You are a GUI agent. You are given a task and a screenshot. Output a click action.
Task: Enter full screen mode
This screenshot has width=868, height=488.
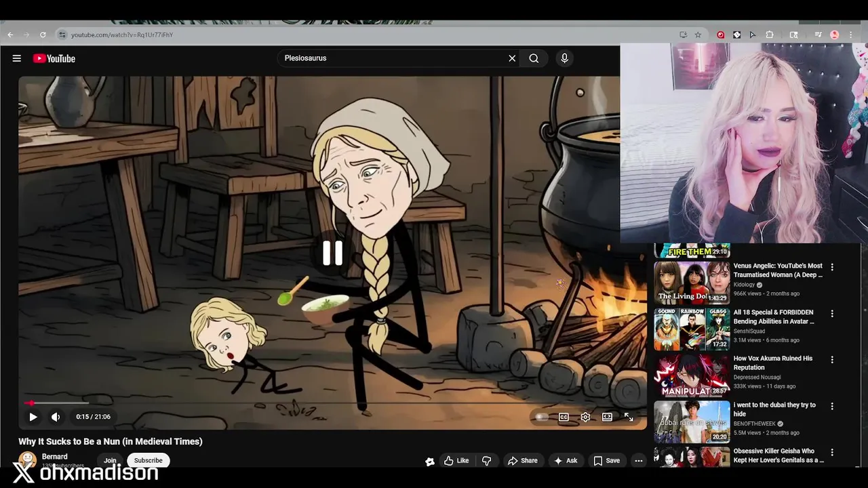click(x=629, y=417)
